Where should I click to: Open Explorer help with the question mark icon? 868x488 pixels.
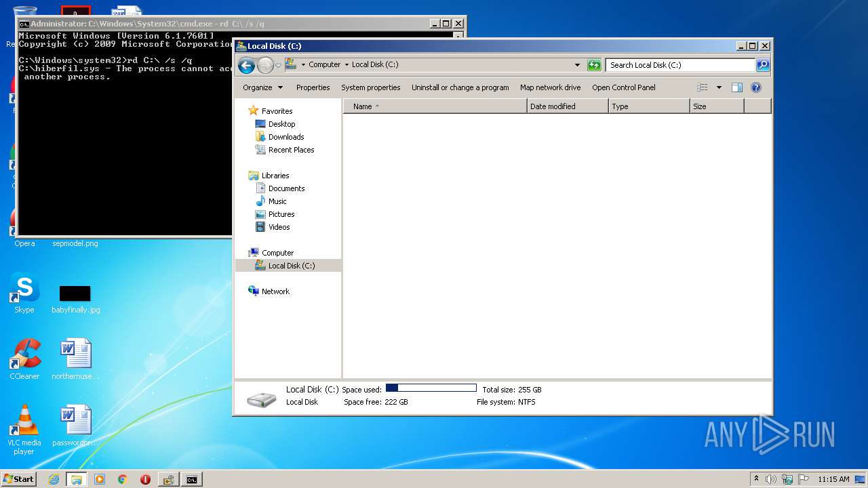756,87
